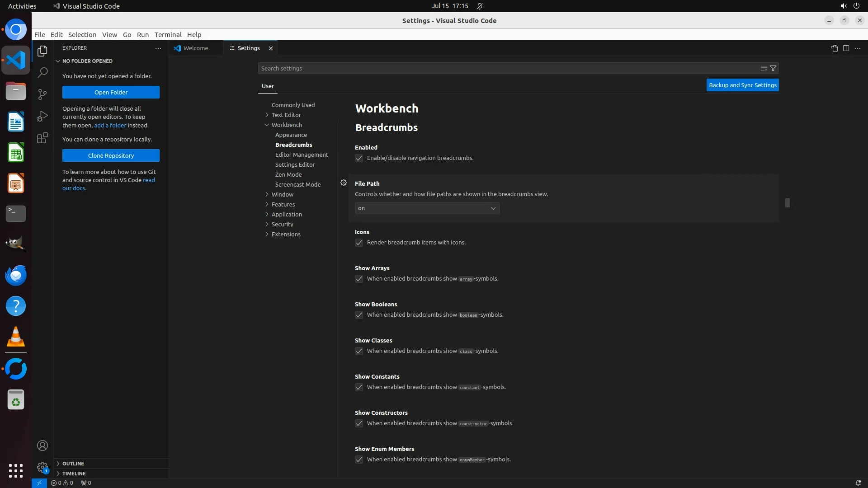The width and height of the screenshot is (868, 488).
Task: Open the Extensions view icon
Action: pyautogui.click(x=42, y=138)
